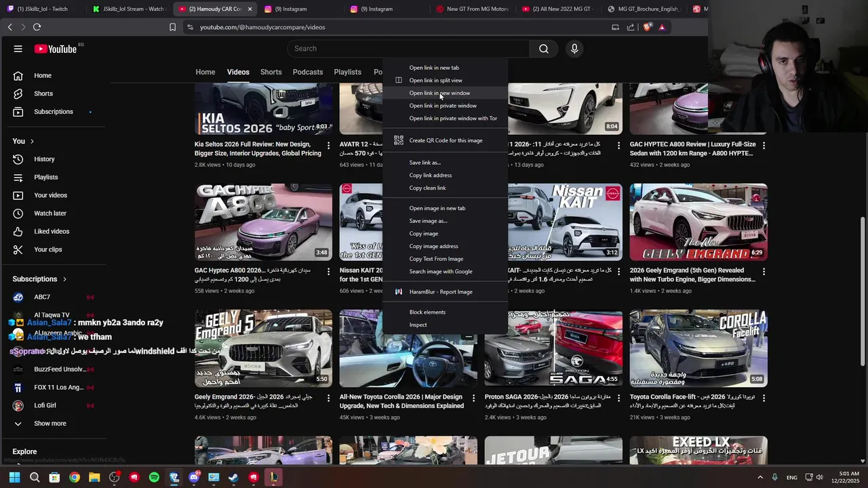Open Spotify from taskbar
Screen dimensions: 868x488
[154, 477]
